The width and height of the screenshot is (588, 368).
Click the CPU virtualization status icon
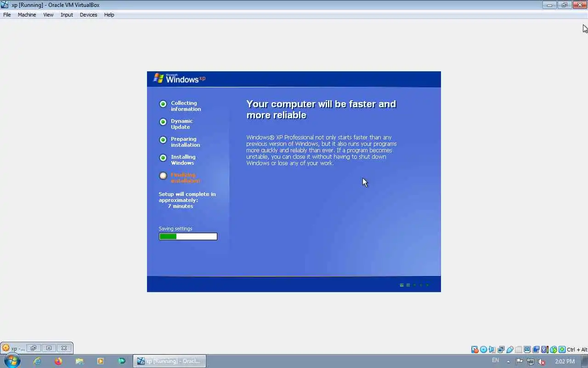coord(545,350)
